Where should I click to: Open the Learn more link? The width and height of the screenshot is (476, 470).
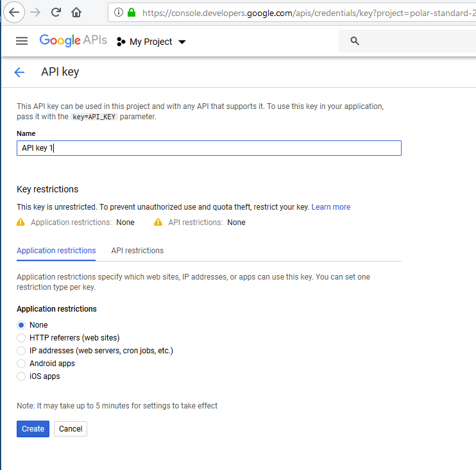(x=331, y=207)
